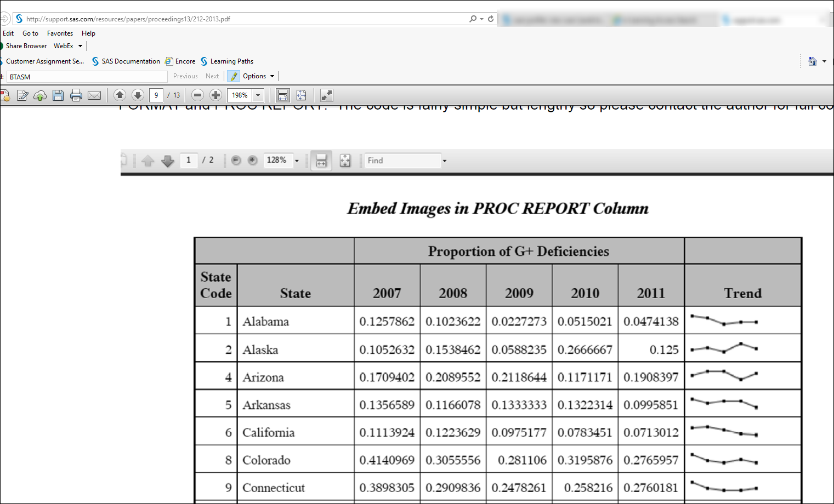Save the PDF using floppy disk icon
The image size is (834, 504).
(58, 95)
